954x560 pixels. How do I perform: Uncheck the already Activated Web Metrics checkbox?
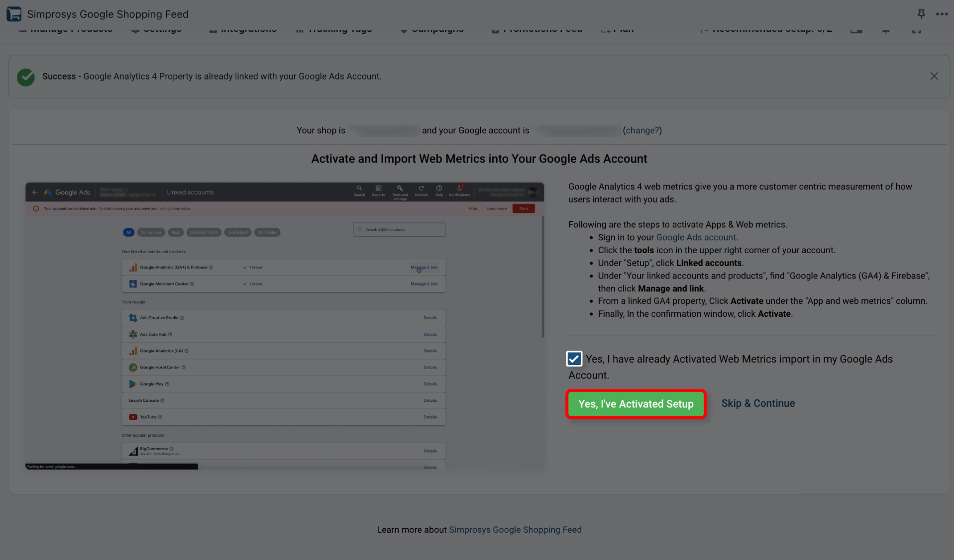[574, 359]
